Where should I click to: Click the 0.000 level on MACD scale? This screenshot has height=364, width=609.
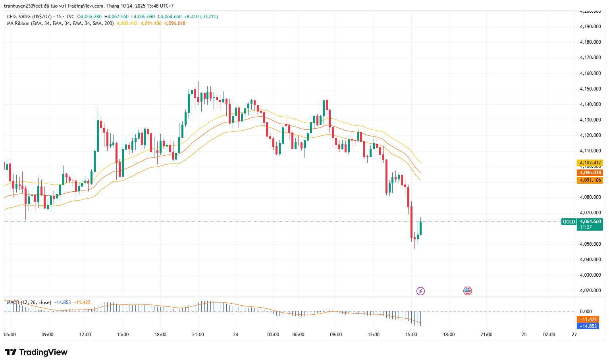(x=586, y=312)
